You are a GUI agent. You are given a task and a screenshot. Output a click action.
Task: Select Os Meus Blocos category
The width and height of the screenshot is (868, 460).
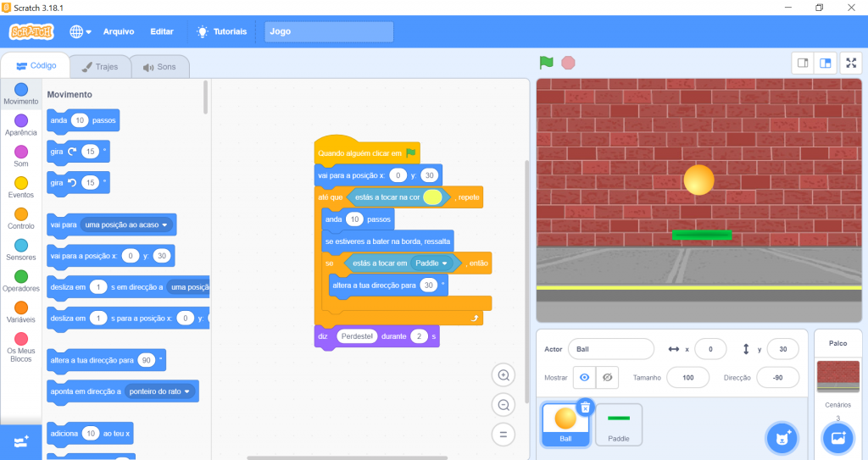click(x=21, y=347)
